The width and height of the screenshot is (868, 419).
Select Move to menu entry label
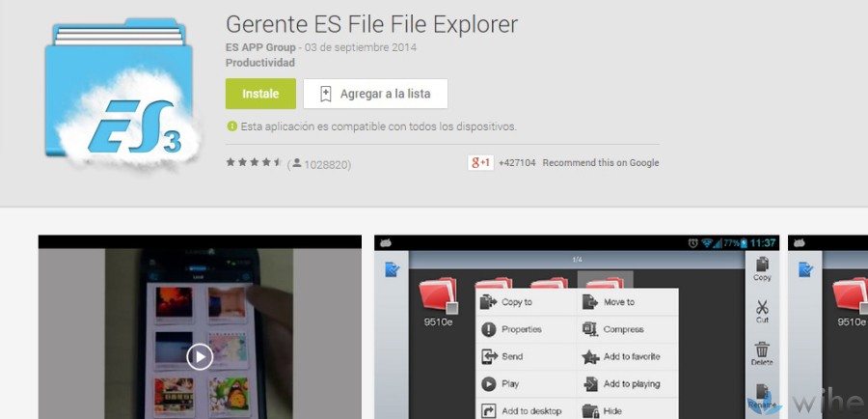(619, 302)
